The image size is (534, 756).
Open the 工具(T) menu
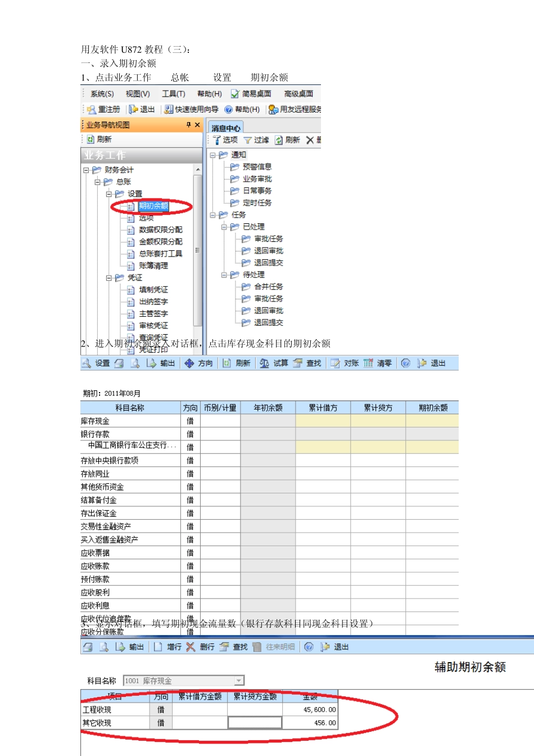(x=174, y=94)
